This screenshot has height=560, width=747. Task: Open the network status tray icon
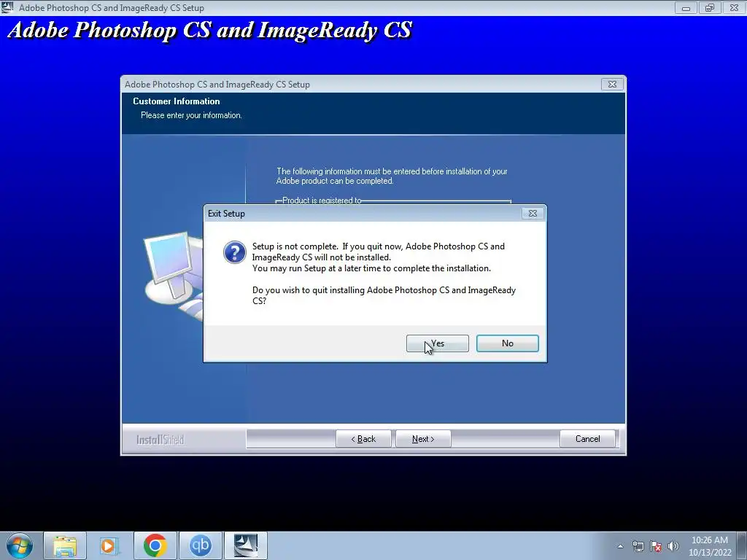point(638,546)
